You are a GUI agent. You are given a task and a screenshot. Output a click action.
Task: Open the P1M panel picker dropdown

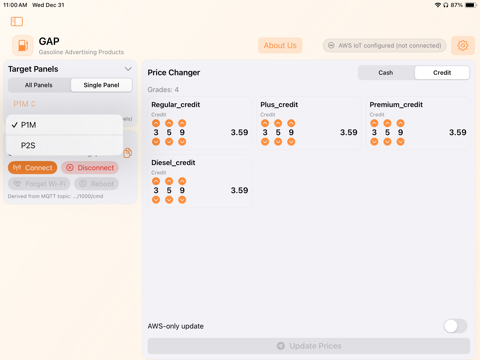click(24, 104)
